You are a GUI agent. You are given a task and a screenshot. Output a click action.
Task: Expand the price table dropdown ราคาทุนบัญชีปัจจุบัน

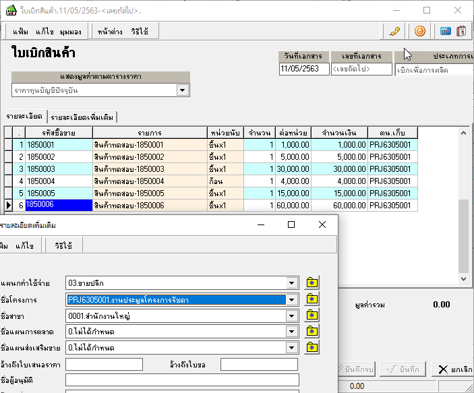pos(183,90)
